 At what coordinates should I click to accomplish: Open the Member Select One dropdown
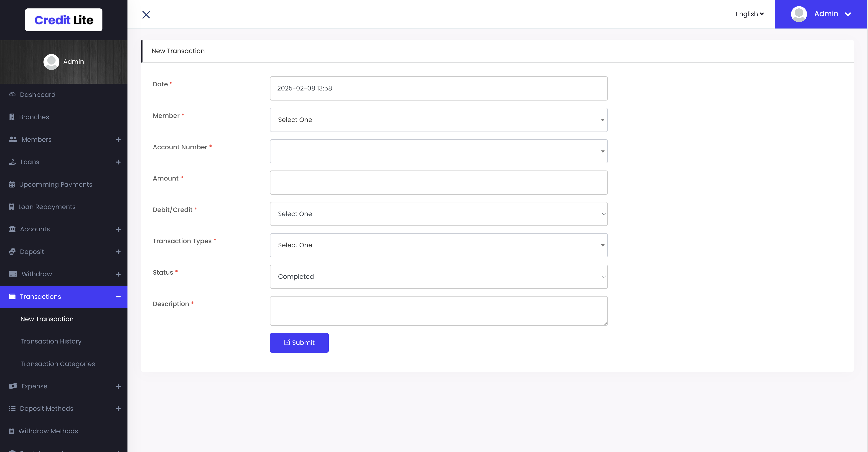pos(438,120)
